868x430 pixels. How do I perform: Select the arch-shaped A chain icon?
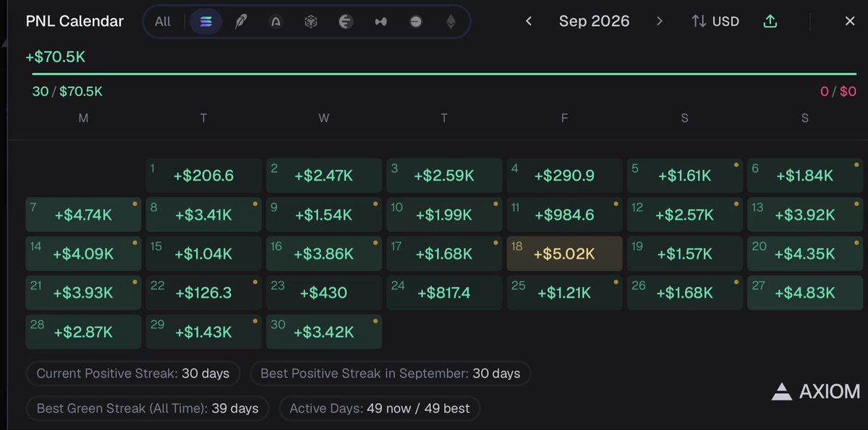pos(276,22)
